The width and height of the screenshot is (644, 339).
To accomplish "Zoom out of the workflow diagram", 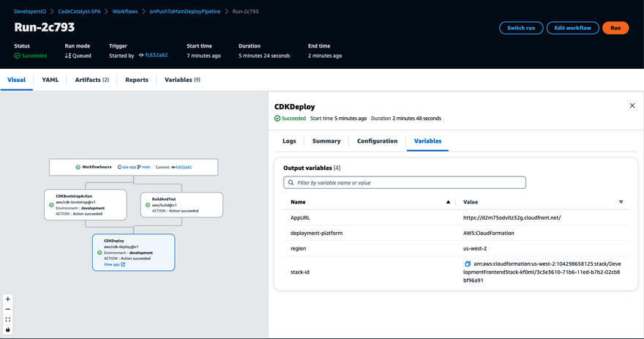I will pyautogui.click(x=8, y=309).
